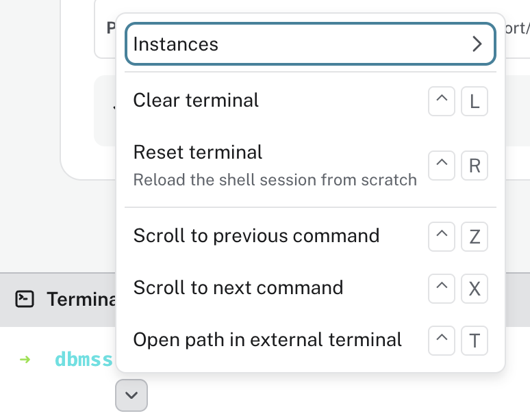Choose Clear terminal from the menu
This screenshot has width=530, height=420.
tap(310, 101)
